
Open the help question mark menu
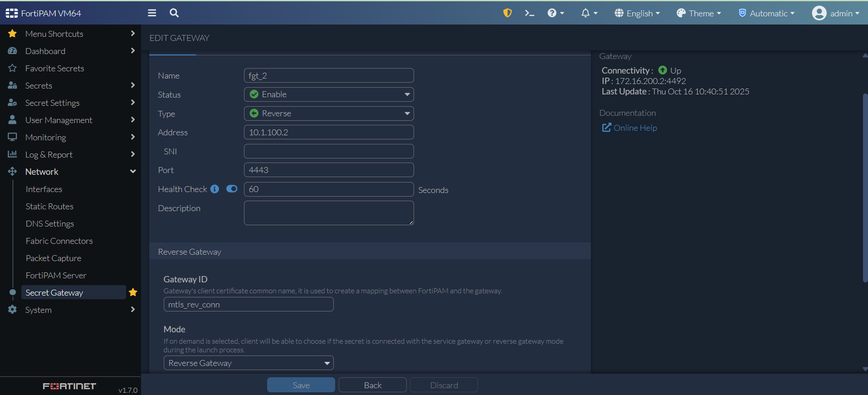pyautogui.click(x=556, y=13)
